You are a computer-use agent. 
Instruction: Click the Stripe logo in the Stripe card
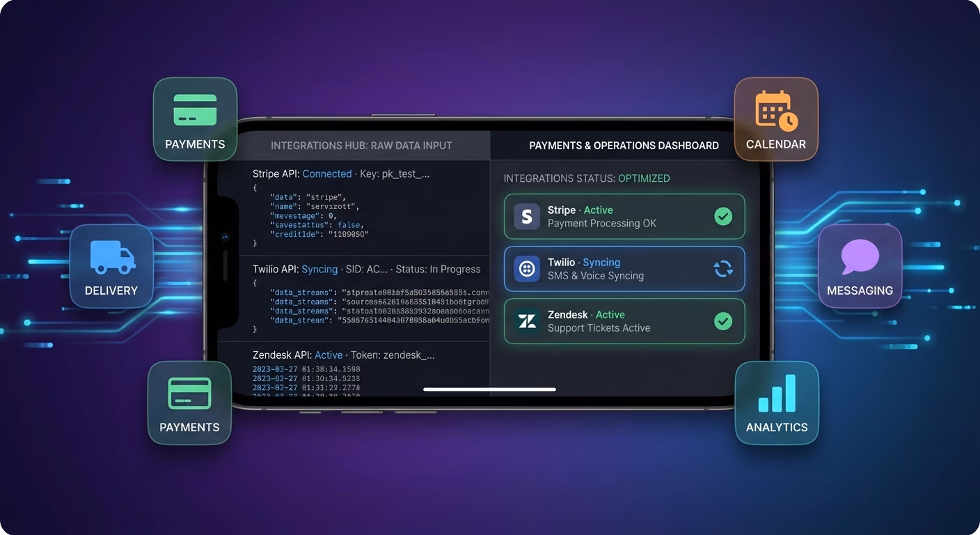point(527,217)
